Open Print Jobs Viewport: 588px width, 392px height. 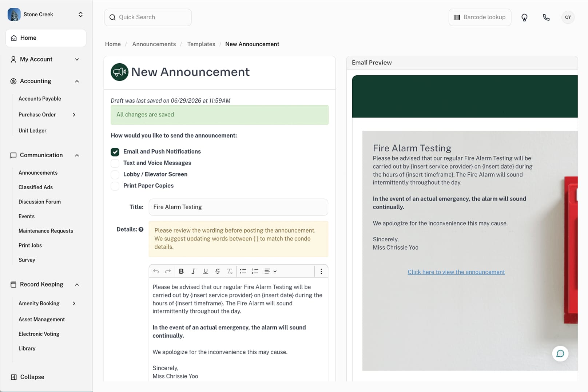pyautogui.click(x=30, y=245)
